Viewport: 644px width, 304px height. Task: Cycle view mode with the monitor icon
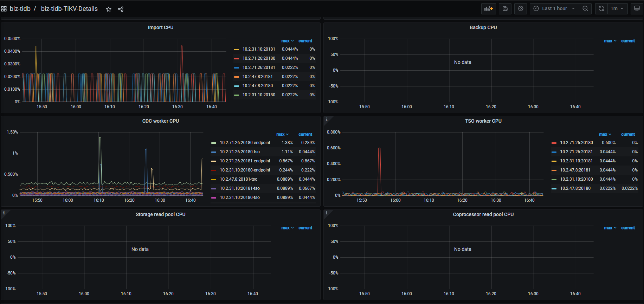point(637,9)
